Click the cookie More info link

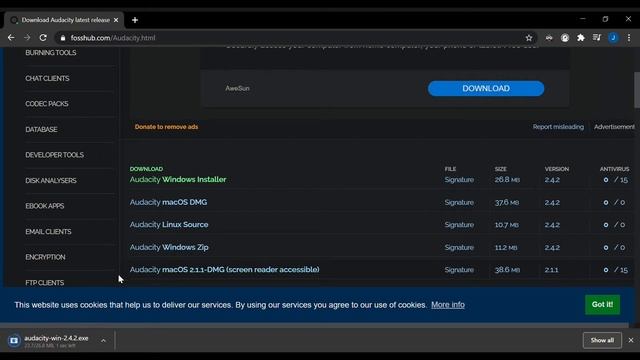tap(448, 305)
